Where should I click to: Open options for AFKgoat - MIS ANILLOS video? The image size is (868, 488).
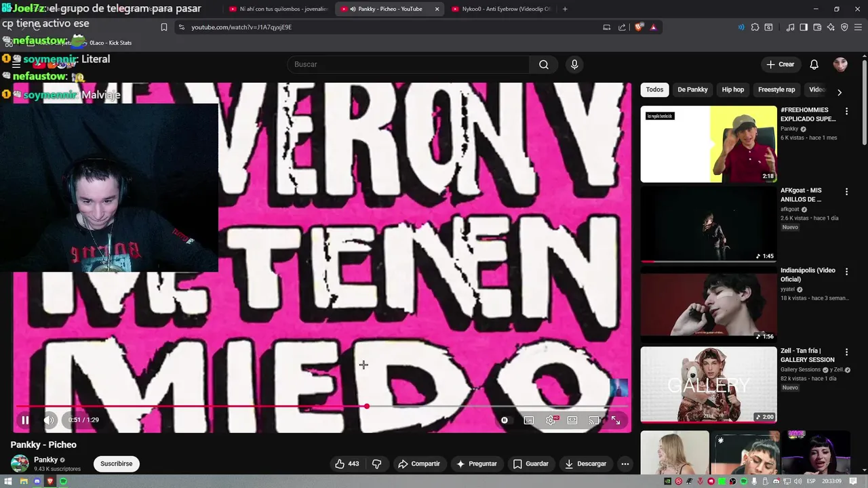[x=846, y=192]
